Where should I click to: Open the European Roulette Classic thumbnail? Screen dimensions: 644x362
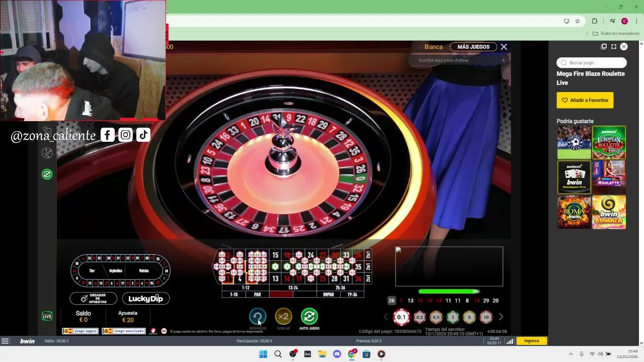tap(609, 143)
